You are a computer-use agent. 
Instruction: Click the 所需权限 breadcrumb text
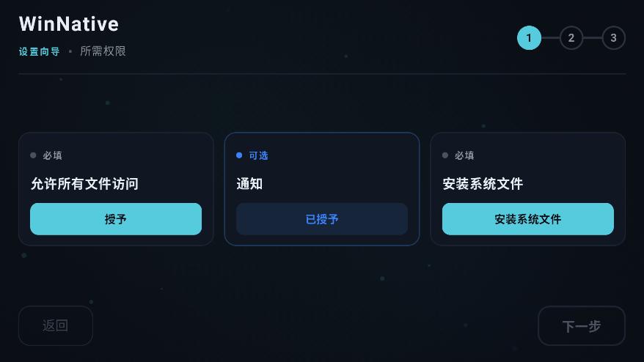point(103,52)
